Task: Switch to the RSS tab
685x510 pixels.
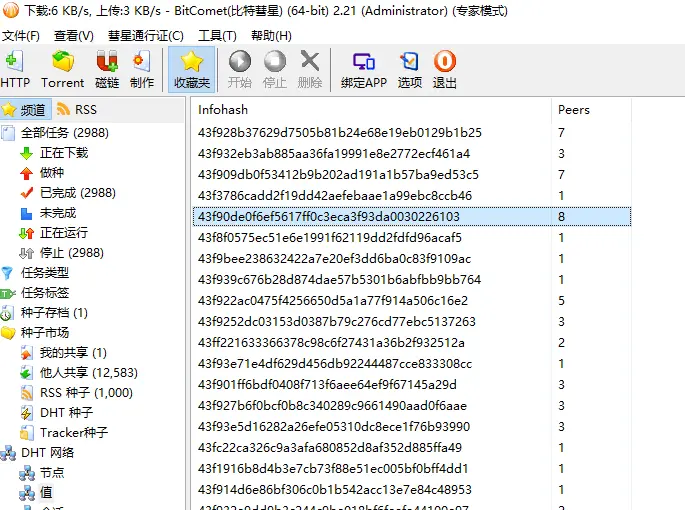Action: point(77,109)
